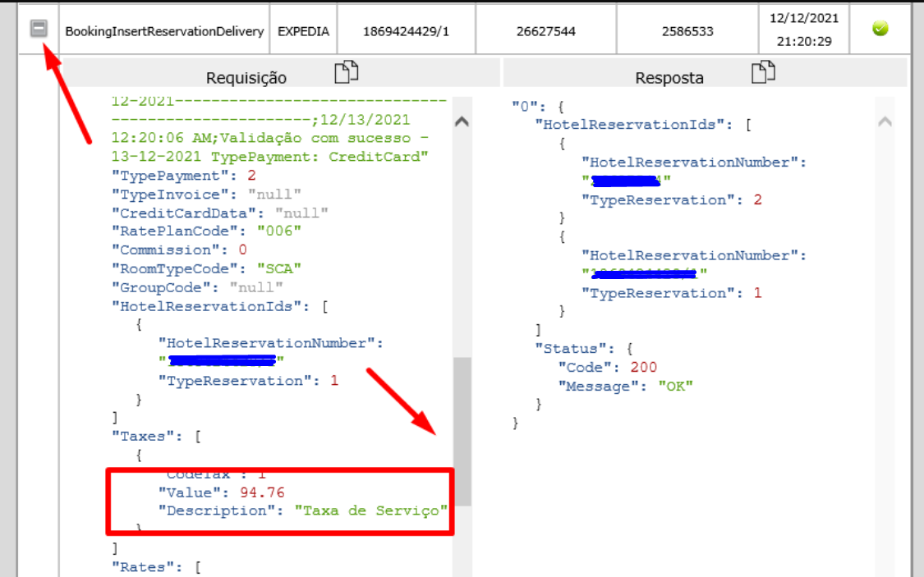Copy the Requisição content via its copy icon

(x=347, y=72)
